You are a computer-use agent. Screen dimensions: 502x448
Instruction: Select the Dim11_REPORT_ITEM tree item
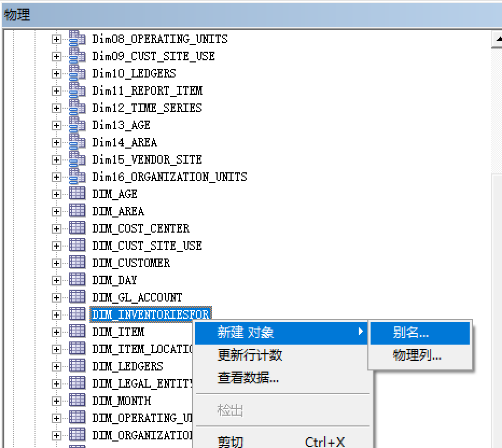click(147, 90)
